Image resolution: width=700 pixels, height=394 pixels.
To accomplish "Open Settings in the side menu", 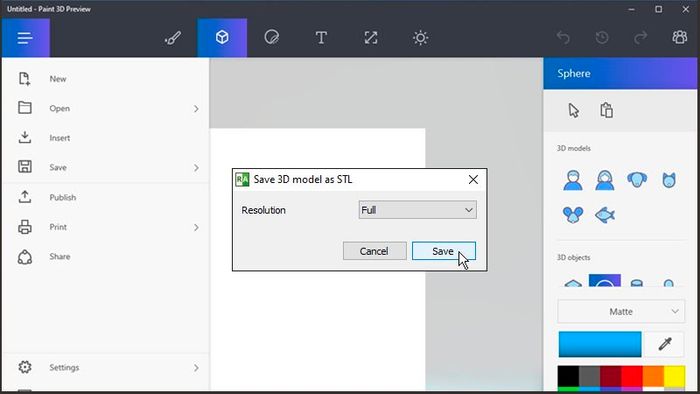I will (105, 368).
